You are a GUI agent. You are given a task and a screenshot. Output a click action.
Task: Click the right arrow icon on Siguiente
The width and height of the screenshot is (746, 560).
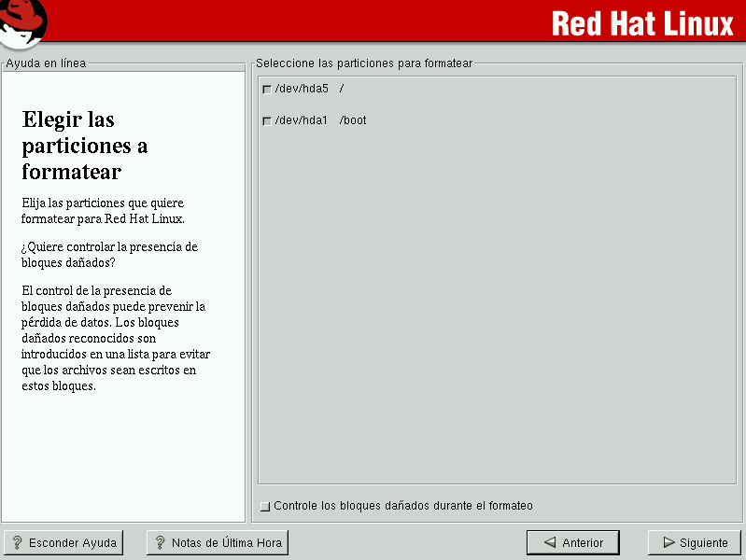click(x=669, y=542)
